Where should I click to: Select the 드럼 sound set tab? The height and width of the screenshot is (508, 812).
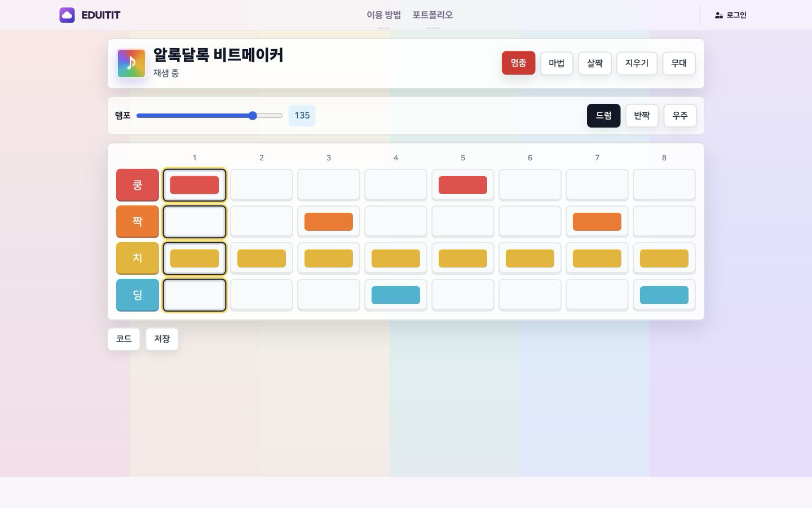[x=603, y=116]
